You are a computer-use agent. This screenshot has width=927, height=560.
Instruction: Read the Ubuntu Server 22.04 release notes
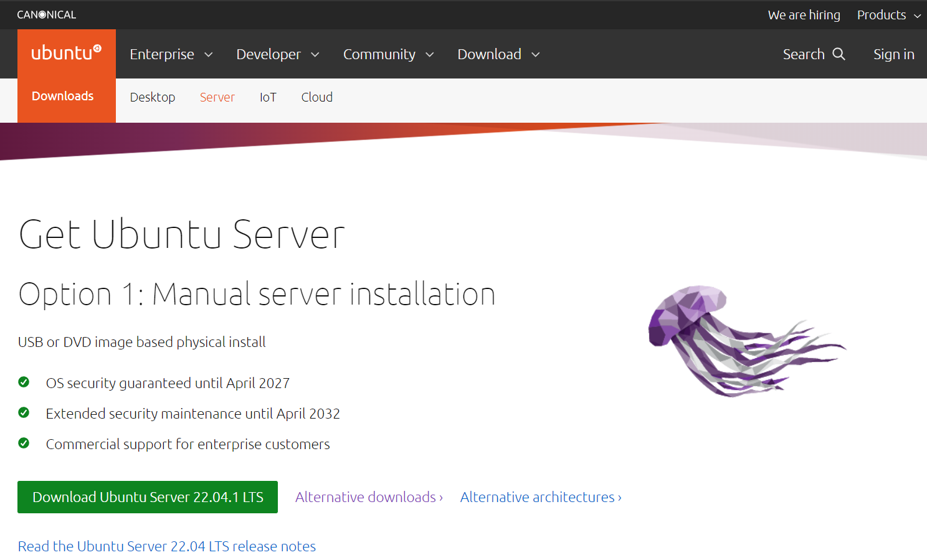[x=167, y=546]
